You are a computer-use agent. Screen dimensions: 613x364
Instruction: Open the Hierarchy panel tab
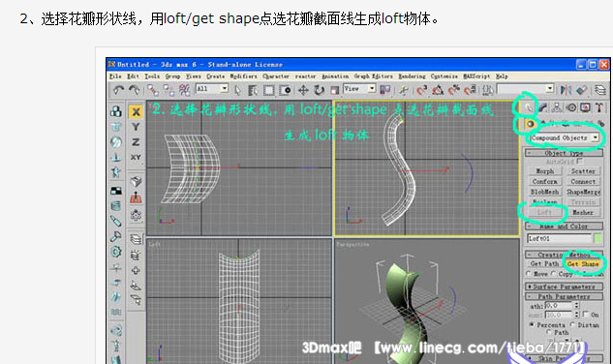pyautogui.click(x=557, y=107)
